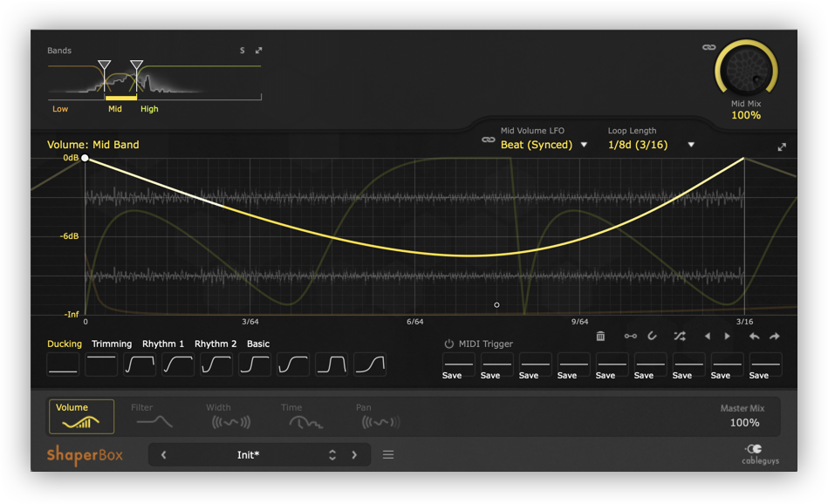This screenshot has width=828, height=504.
Task: Click the wave node at 0dB start
Action: tap(85, 158)
